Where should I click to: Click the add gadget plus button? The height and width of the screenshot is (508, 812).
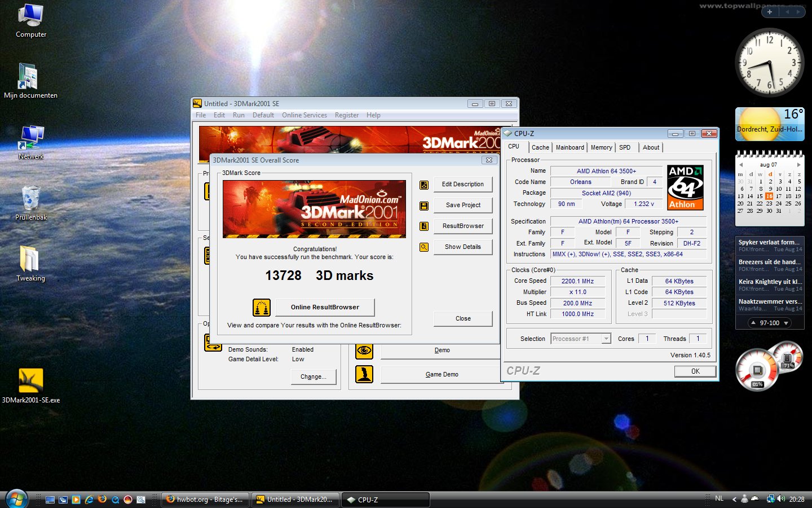coord(769,11)
